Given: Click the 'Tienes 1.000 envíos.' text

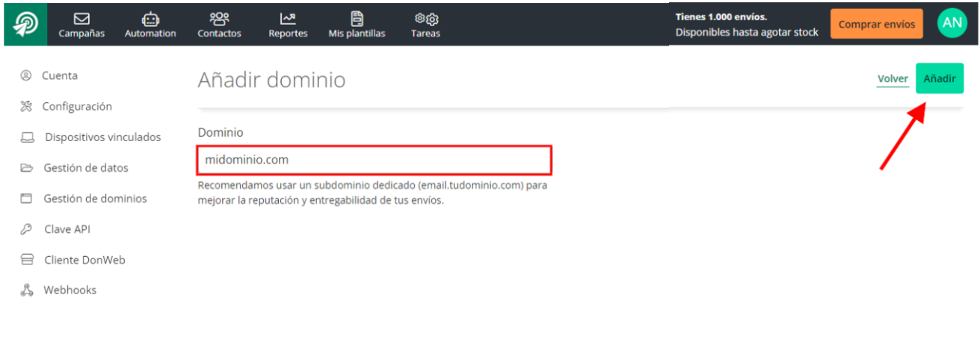Looking at the screenshot, I should [721, 16].
